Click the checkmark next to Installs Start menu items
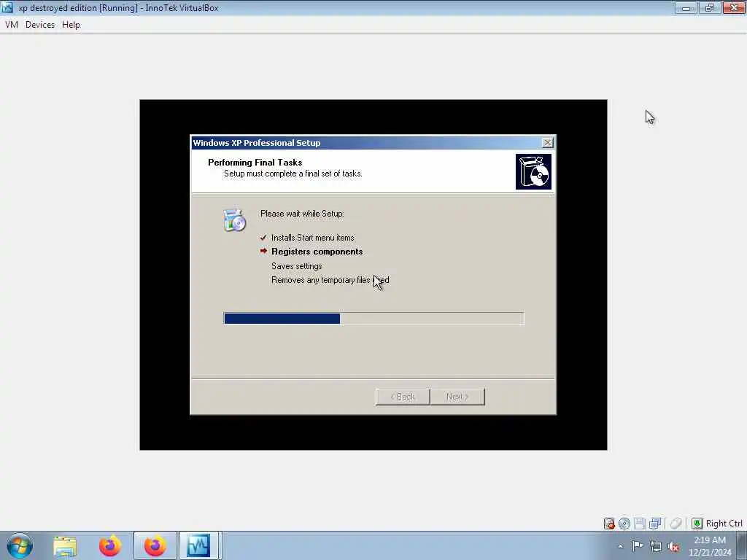 263,237
